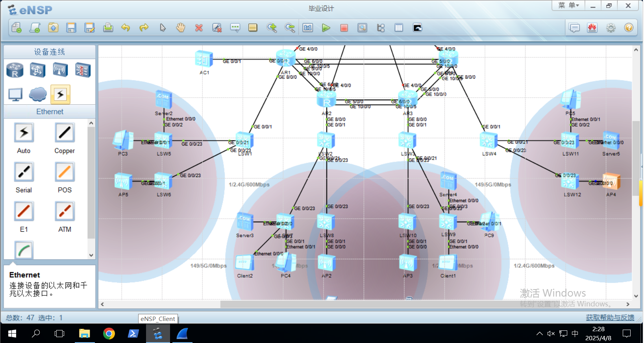
Task: Stop devices with red stop button
Action: point(344,28)
